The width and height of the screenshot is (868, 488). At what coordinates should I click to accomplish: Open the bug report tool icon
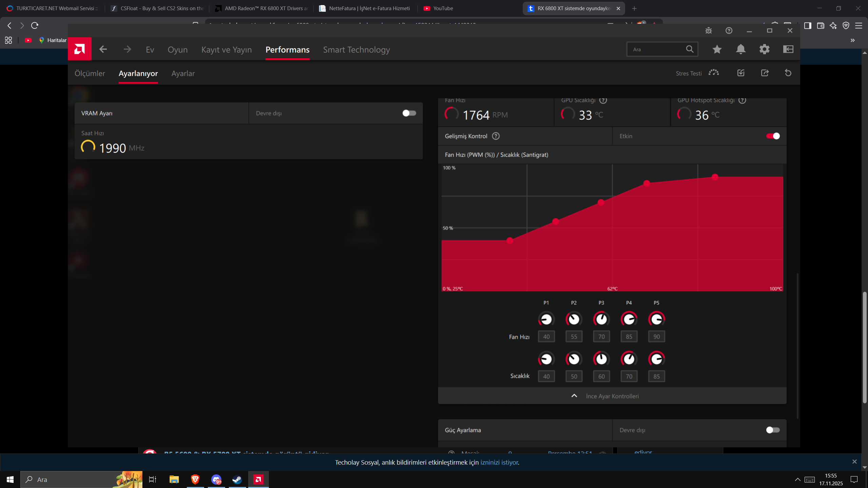(x=709, y=30)
